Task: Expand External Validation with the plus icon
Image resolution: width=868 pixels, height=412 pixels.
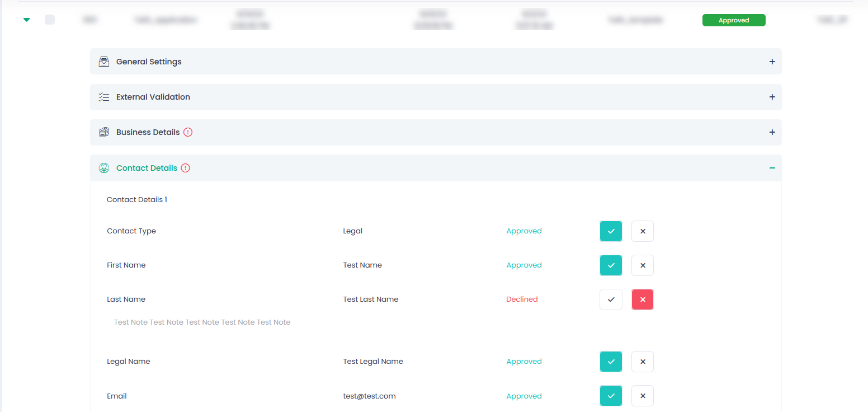Action: pyautogui.click(x=772, y=97)
